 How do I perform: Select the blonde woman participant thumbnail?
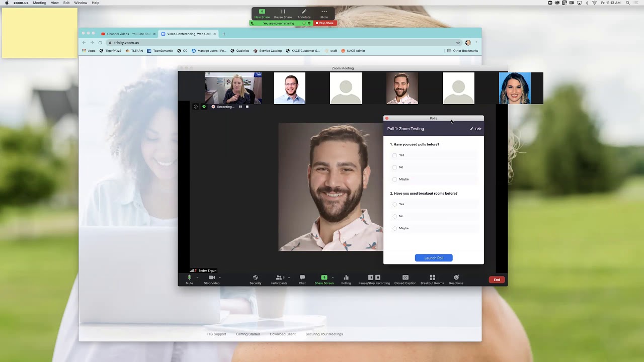[233, 88]
